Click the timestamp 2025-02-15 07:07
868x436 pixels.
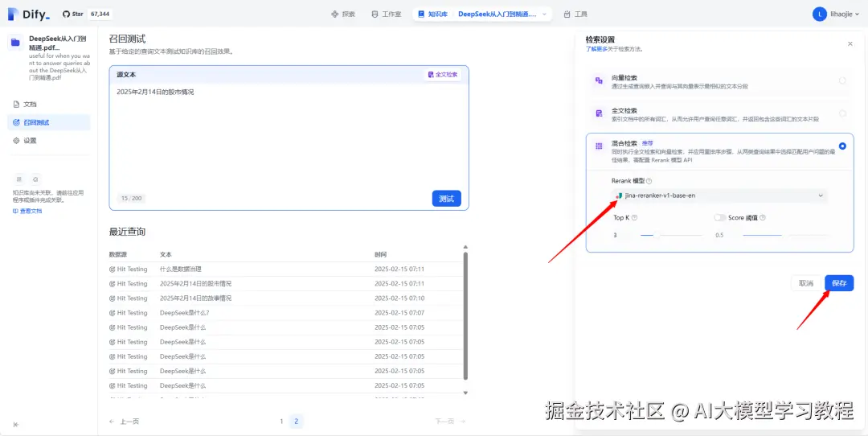[x=399, y=313]
